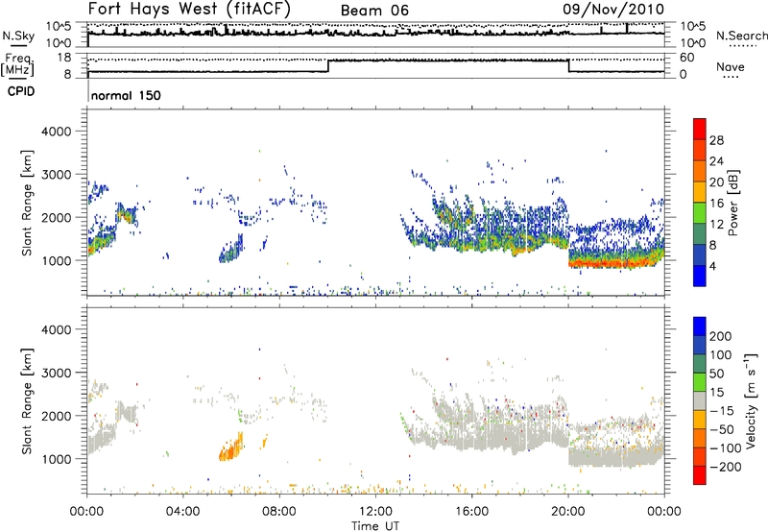
Task: Click the orange velocity patch near 06:00 UT
Action: tap(231, 447)
